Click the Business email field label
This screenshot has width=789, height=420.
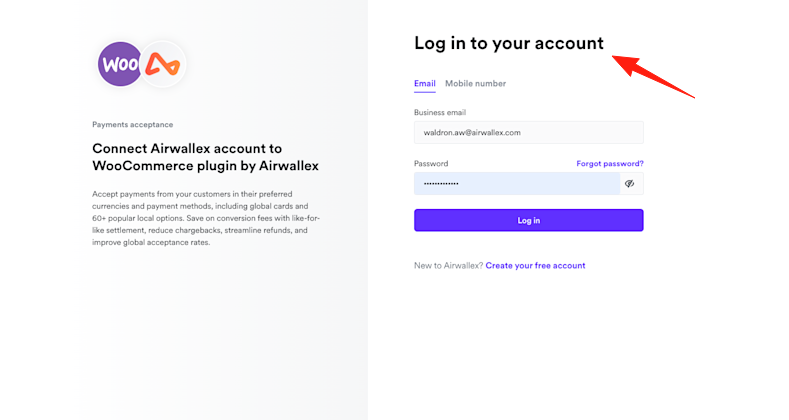(439, 113)
